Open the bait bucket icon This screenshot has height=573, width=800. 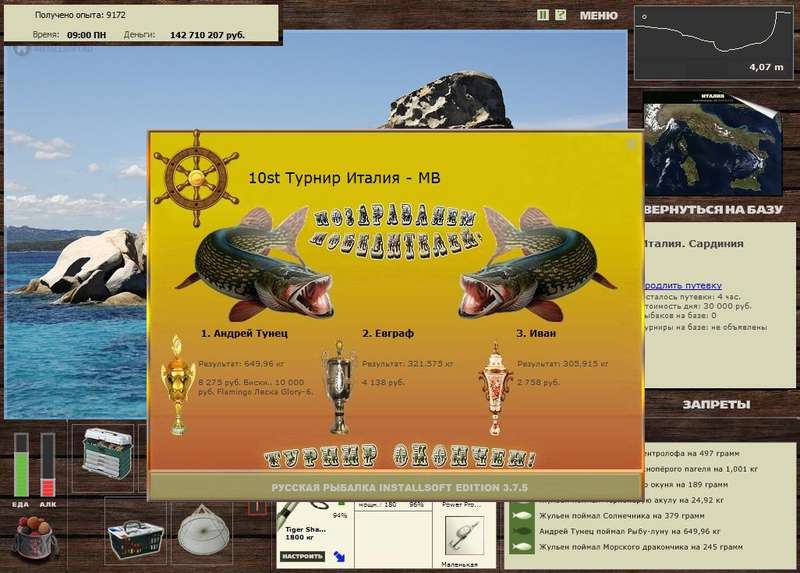(35, 539)
